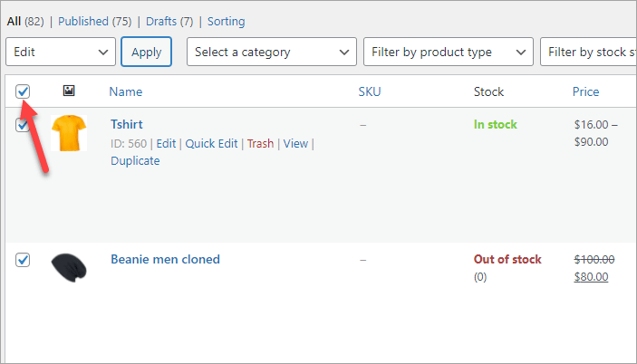Click the Quick Edit link for Tshirt
Viewport: 637px width, 364px height.
[211, 144]
